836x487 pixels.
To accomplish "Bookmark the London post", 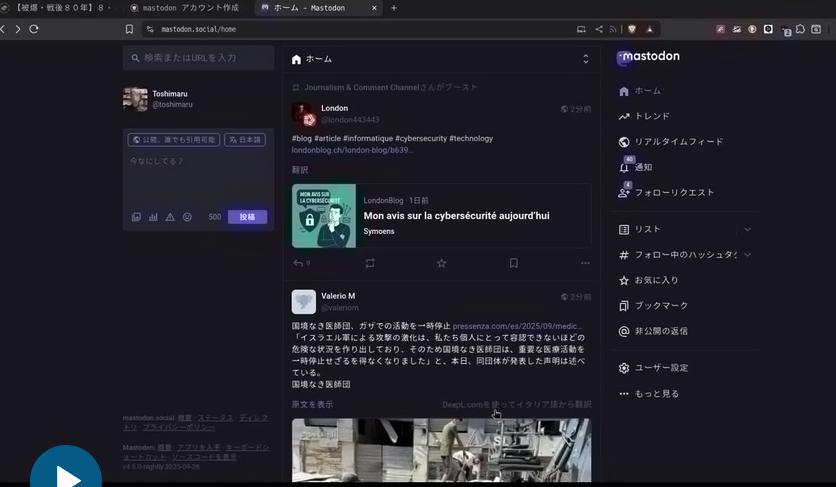I will (514, 263).
